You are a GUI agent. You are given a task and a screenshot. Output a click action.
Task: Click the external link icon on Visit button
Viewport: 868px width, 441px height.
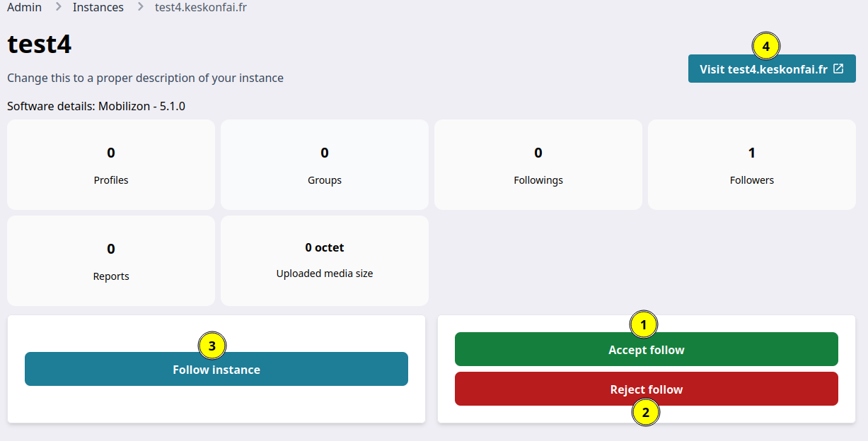point(838,69)
